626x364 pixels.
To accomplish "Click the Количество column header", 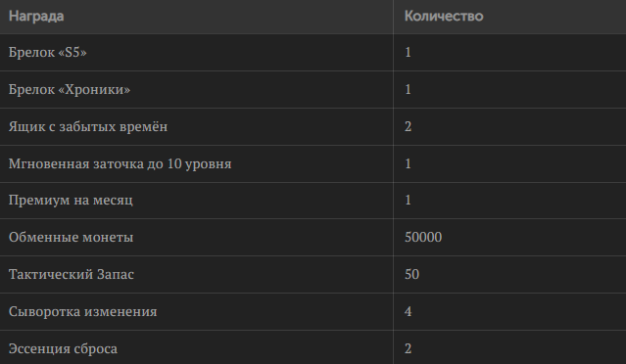I will [x=509, y=17].
